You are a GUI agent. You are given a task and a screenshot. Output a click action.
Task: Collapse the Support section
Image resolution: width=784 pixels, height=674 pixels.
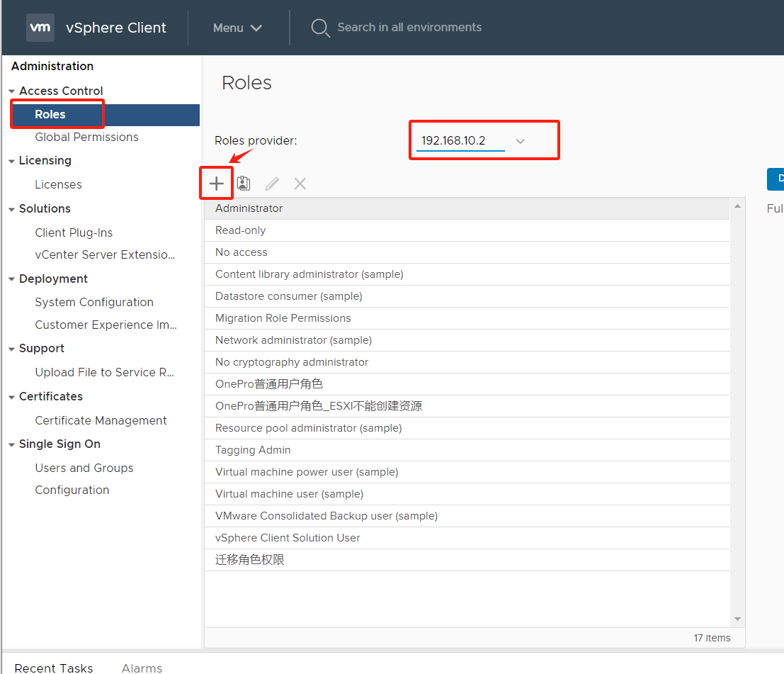(11, 349)
